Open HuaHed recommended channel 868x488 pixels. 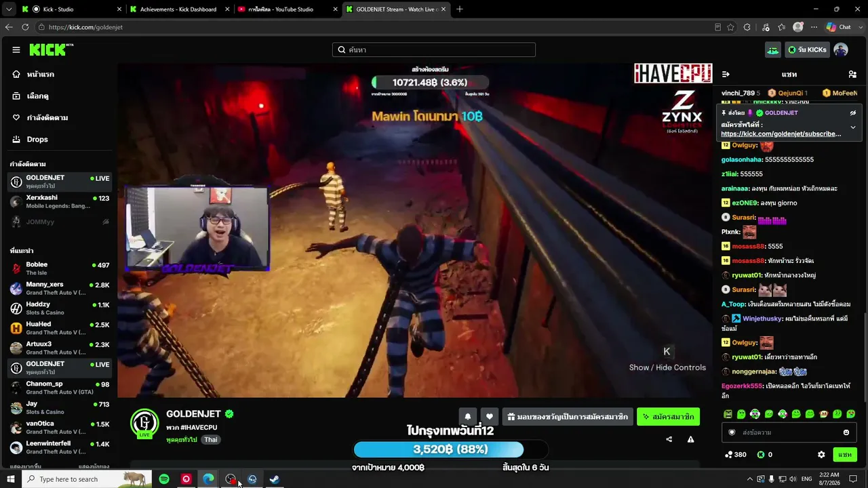click(x=60, y=328)
